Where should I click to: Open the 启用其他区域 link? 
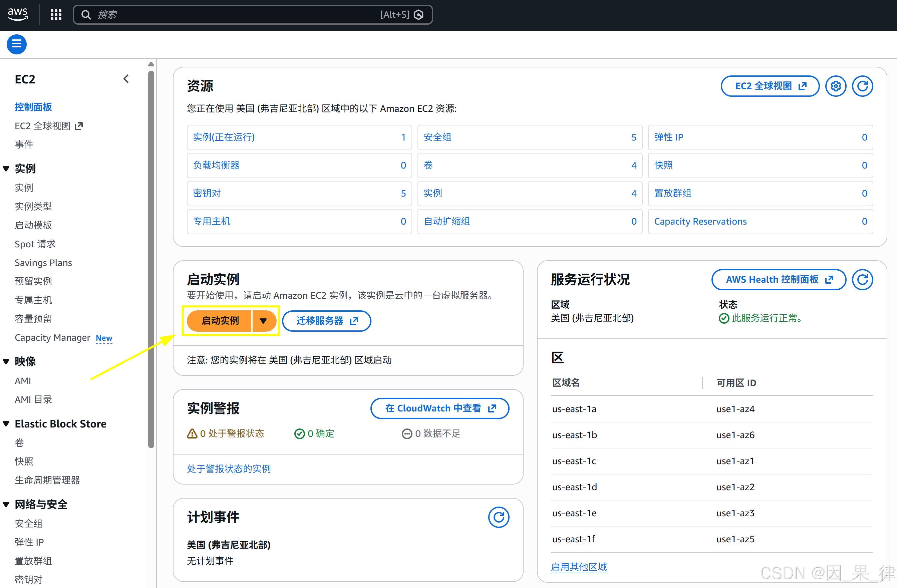point(579,567)
